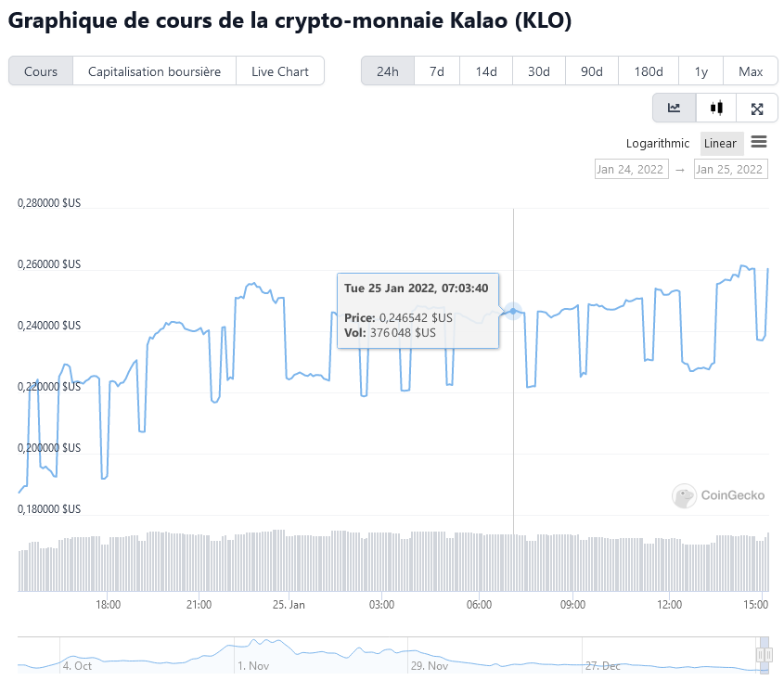Screen dimensions: 784x693
Task: Switch to candlestick chart icon
Action: coord(715,109)
